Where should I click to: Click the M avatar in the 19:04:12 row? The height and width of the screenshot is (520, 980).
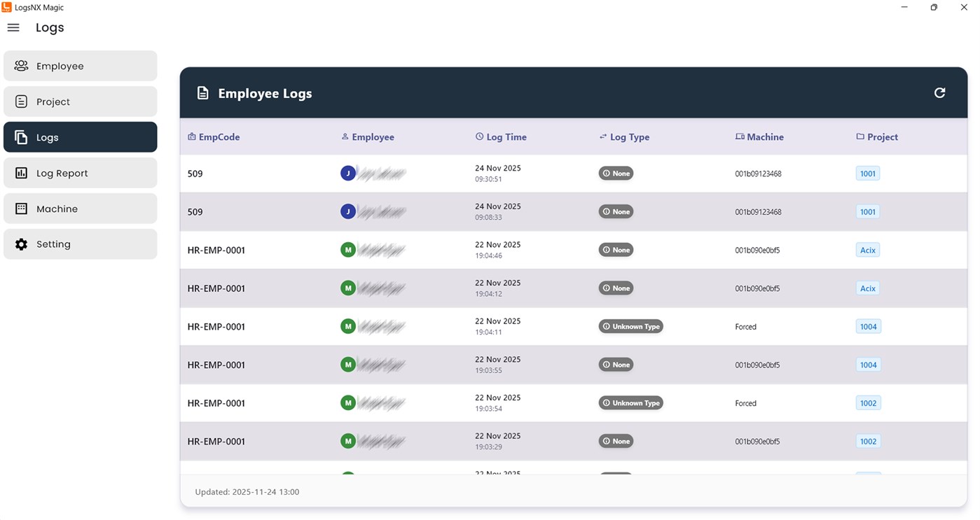tap(348, 288)
